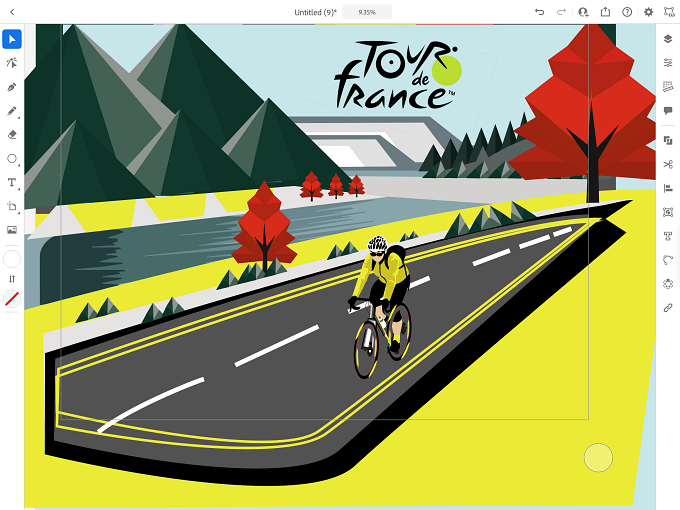
Task: Open the Path panel
Action: point(668,260)
